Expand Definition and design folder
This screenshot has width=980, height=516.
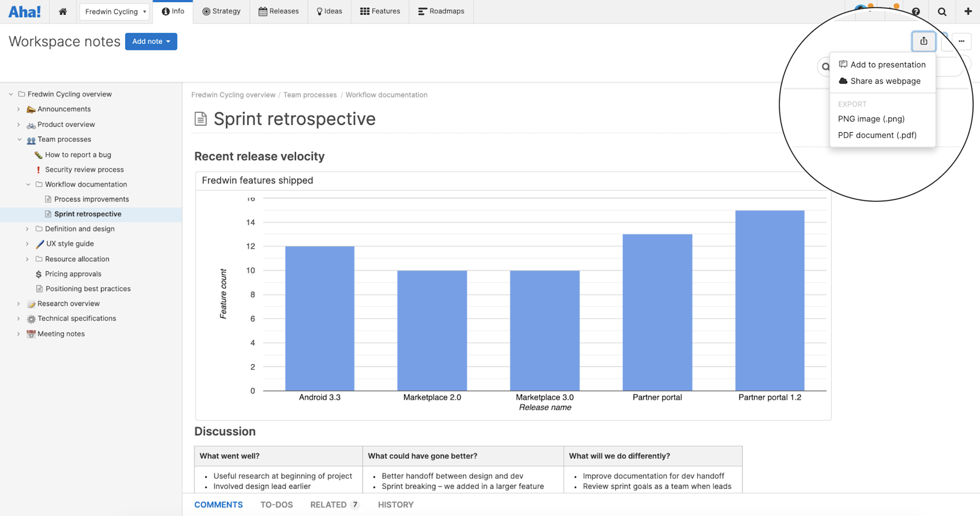tap(27, 229)
